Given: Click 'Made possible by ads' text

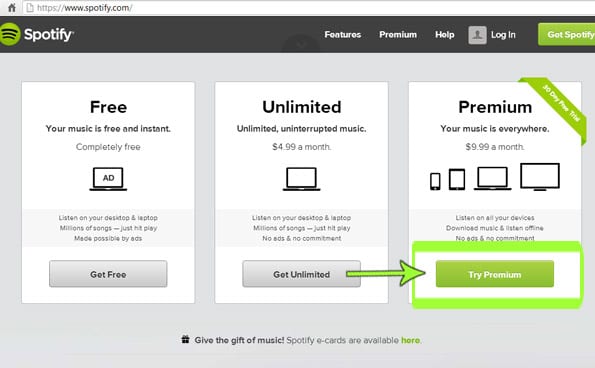Looking at the screenshot, I should click(108, 239).
